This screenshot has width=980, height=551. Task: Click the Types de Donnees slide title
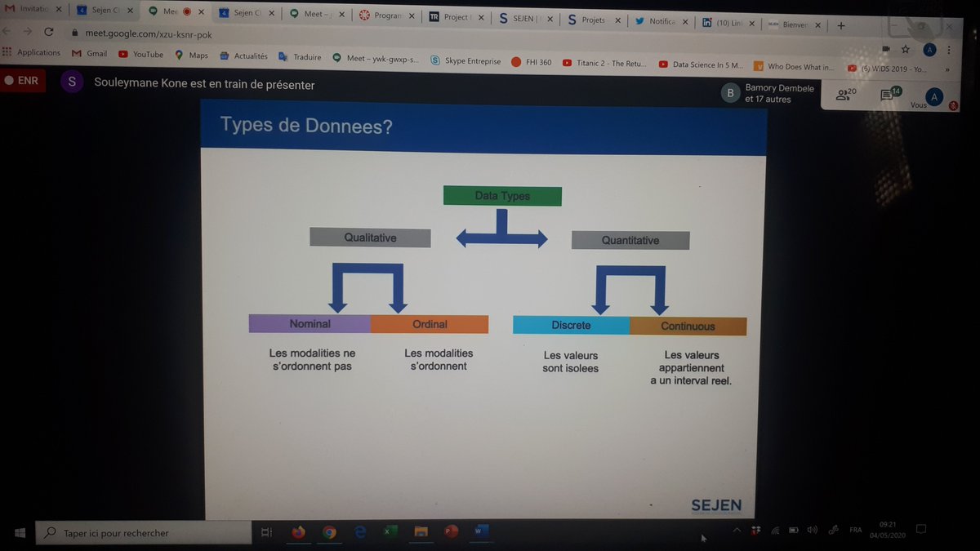click(x=306, y=126)
